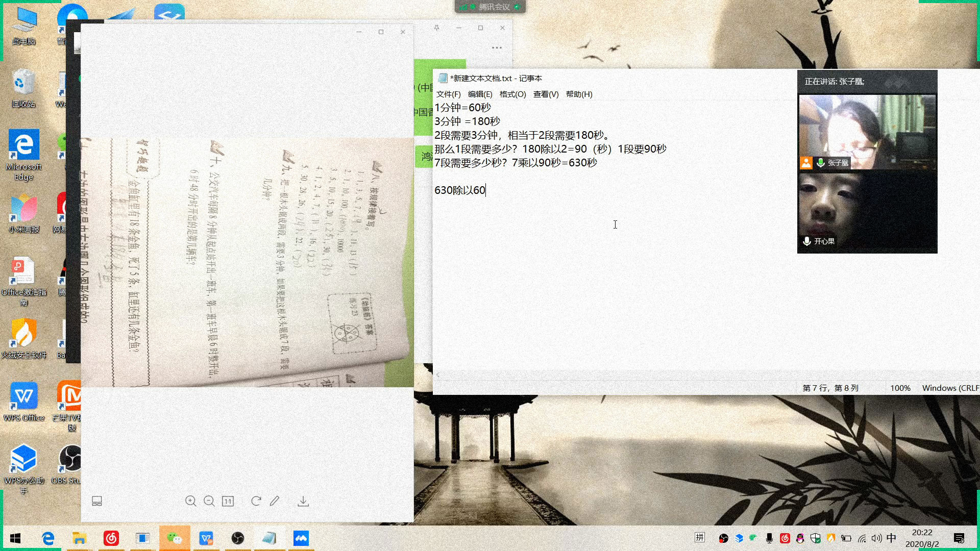Click the text line '630除以60' in Notepad
The width and height of the screenshot is (980, 551).
460,190
